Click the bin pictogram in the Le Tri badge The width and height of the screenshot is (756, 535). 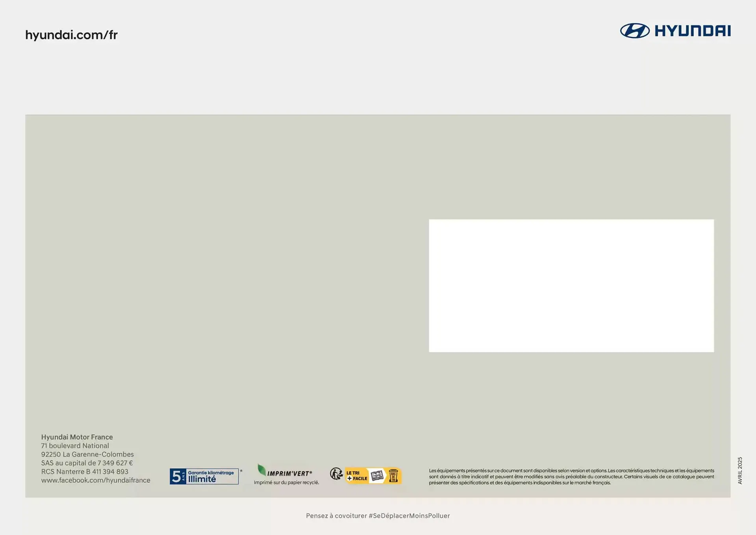point(394,476)
